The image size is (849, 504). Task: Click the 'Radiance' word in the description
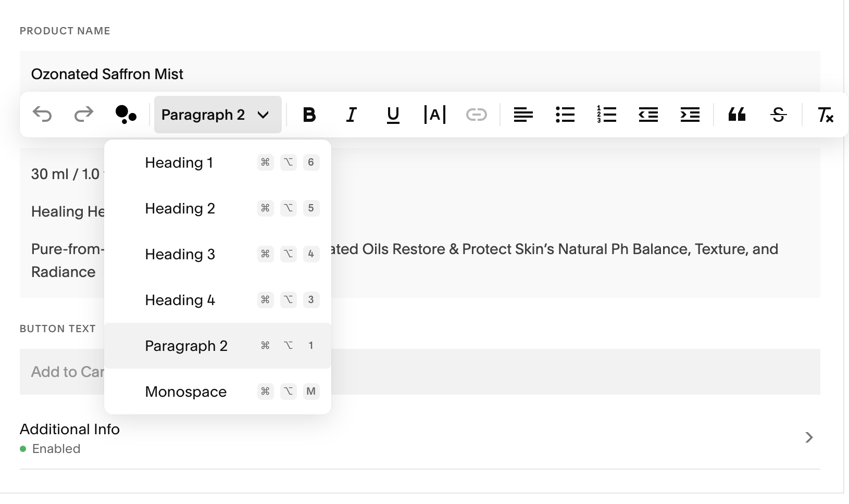coord(64,272)
